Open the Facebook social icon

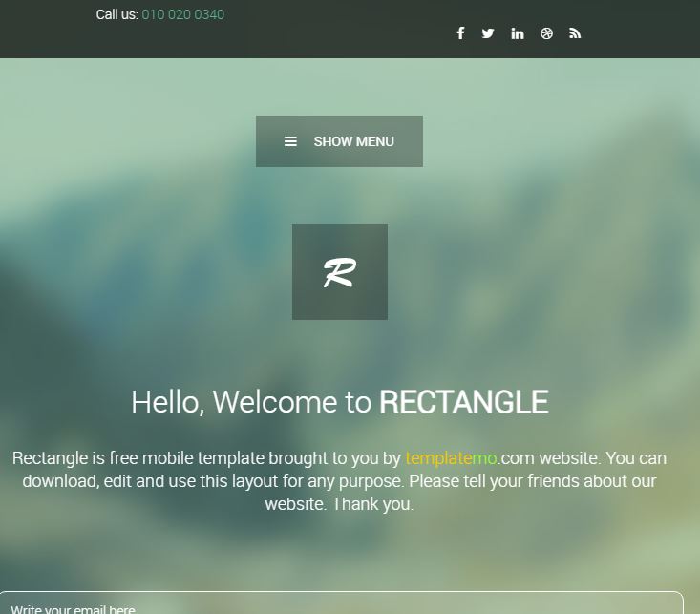[460, 33]
